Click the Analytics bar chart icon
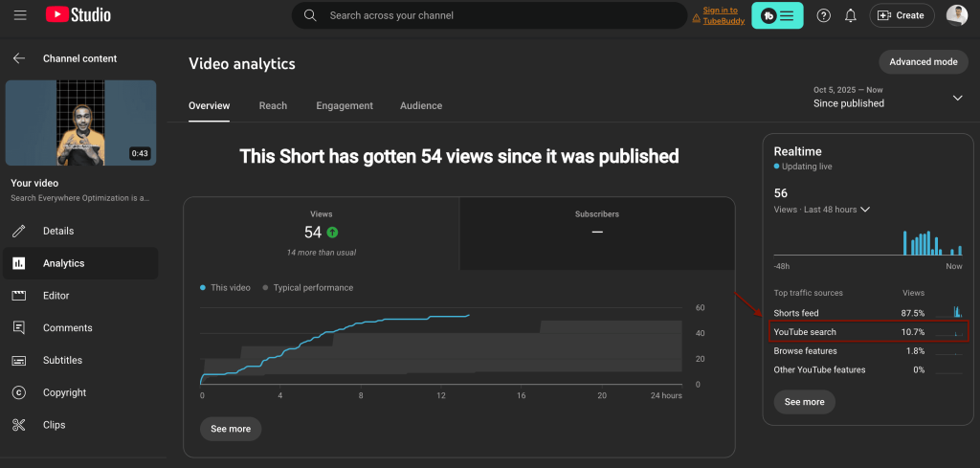 pos(19,264)
